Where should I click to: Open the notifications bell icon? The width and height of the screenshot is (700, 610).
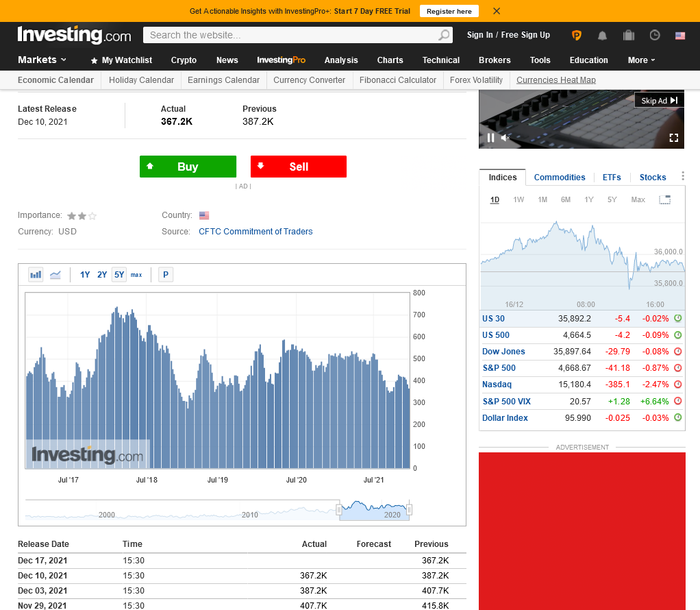(602, 36)
